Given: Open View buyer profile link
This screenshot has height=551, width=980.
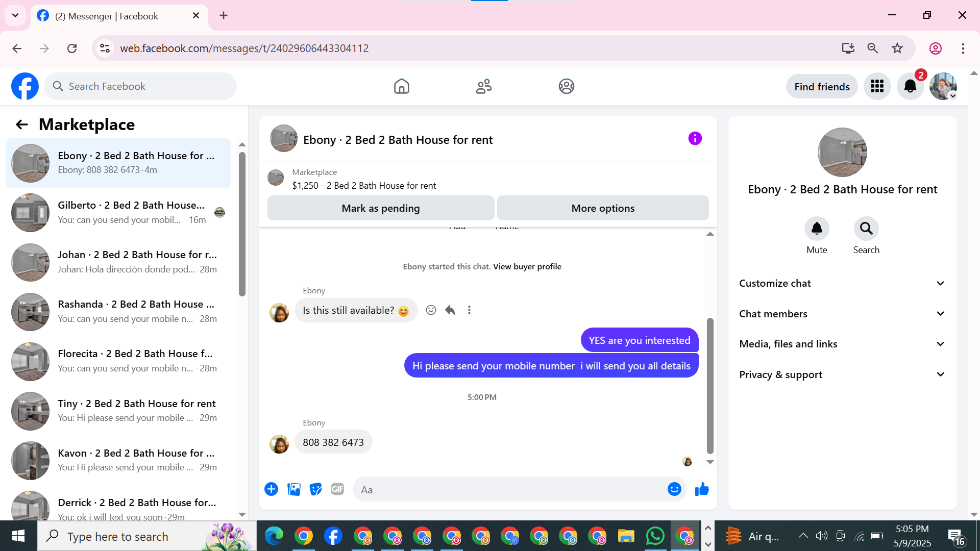Looking at the screenshot, I should (527, 266).
